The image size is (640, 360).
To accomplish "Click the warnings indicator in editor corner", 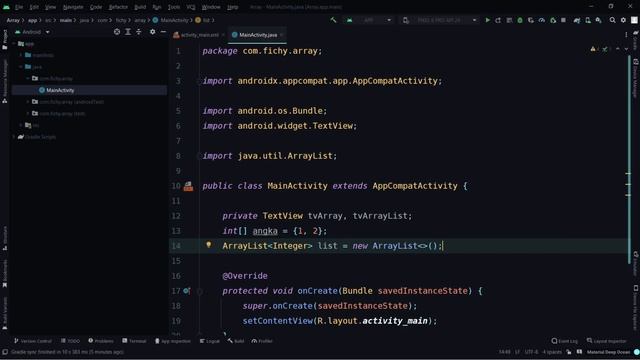I will tap(594, 49).
